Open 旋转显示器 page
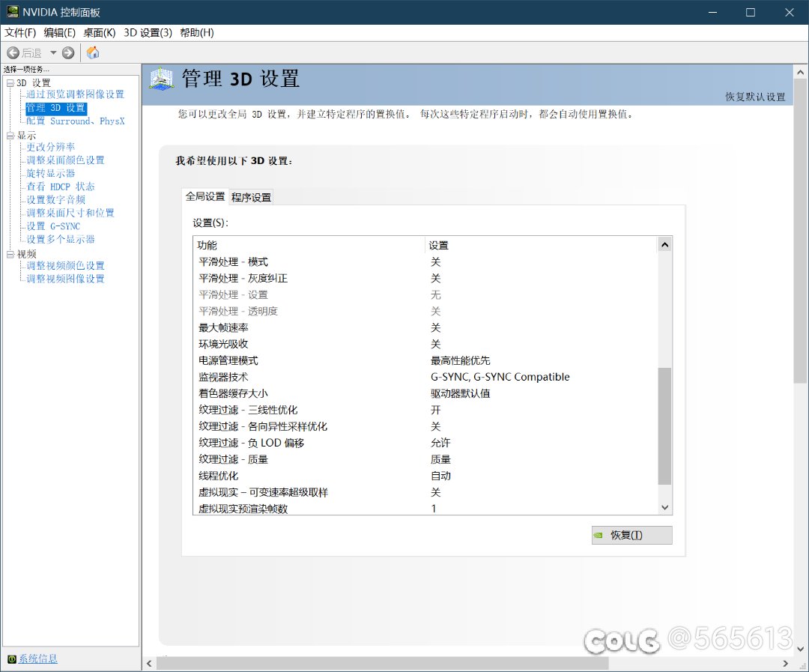 coord(51,173)
